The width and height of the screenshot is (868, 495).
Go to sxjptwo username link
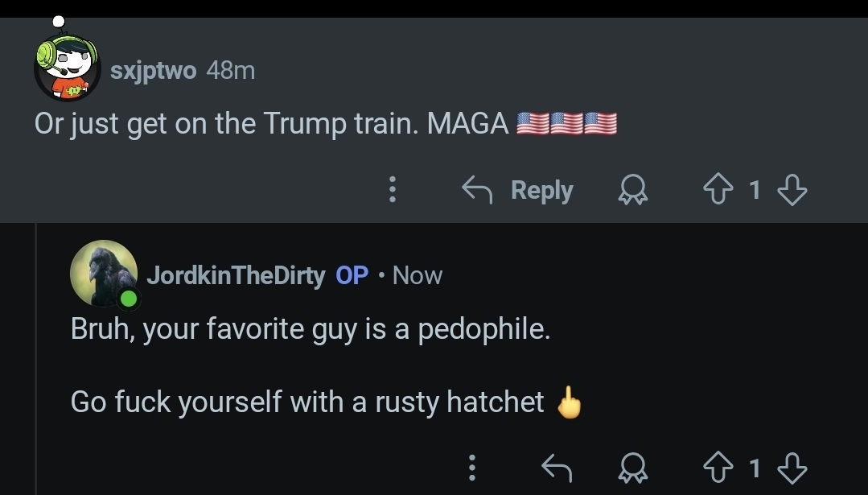[x=153, y=71]
